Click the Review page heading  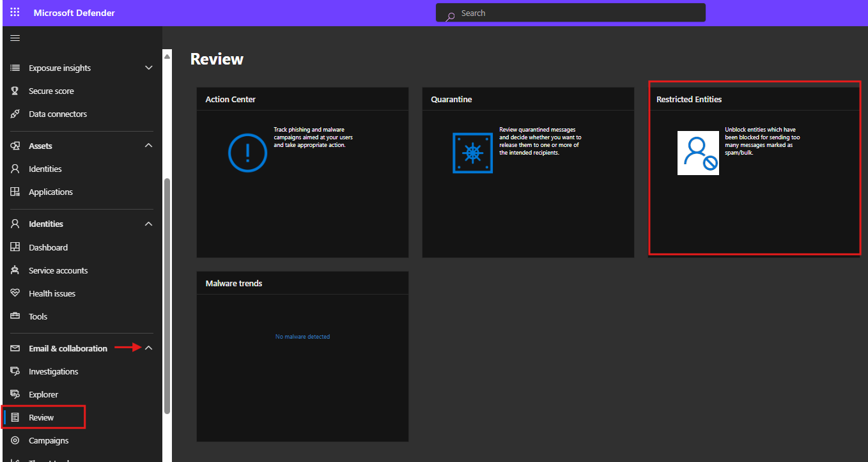point(217,59)
